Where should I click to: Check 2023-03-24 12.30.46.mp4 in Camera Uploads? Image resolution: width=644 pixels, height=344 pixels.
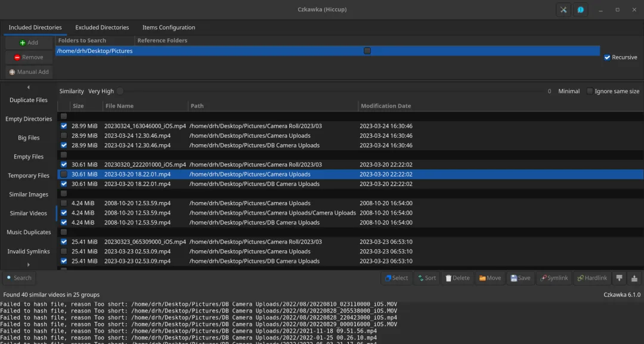(64, 135)
